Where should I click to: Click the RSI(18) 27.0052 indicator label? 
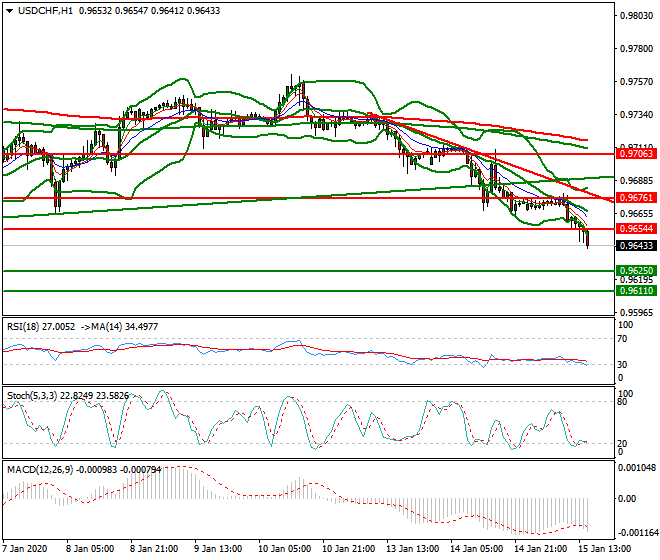(x=41, y=327)
